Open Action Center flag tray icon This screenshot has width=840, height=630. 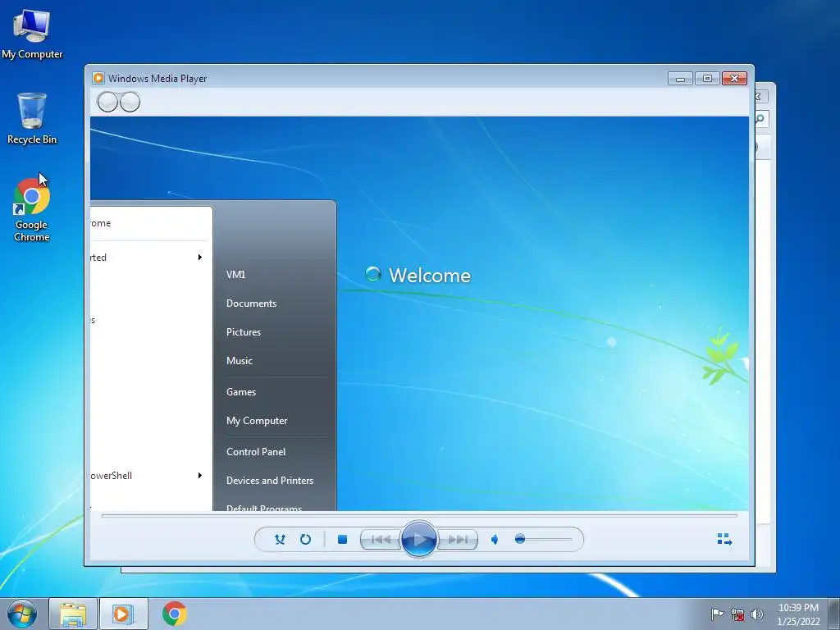tap(717, 614)
